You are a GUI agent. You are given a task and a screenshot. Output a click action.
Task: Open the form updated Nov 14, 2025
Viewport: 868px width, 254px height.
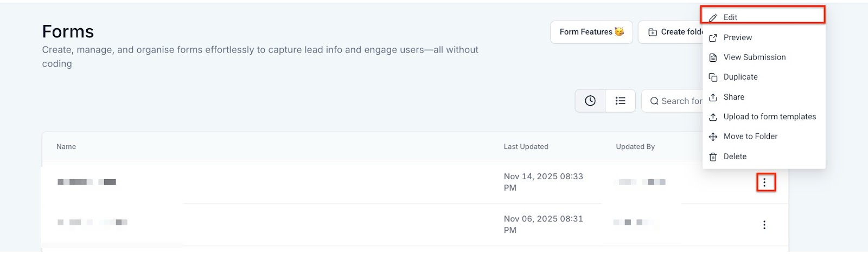[87, 182]
